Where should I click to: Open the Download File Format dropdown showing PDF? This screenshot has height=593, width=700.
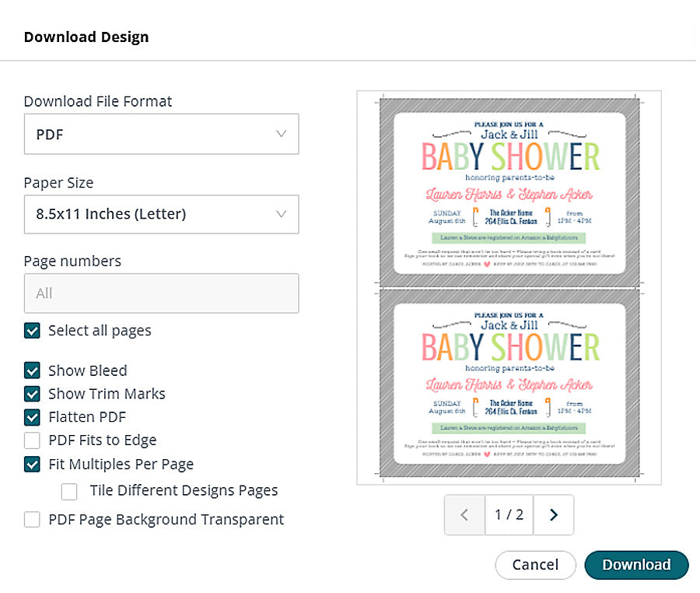161,134
